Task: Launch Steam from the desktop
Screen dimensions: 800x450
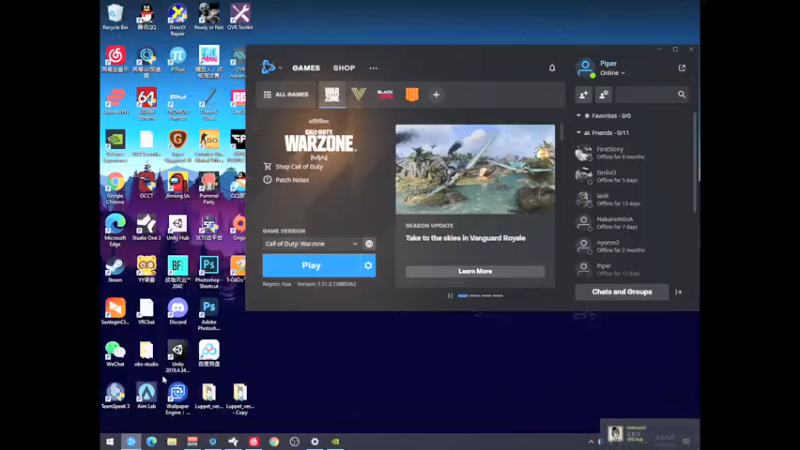Action: click(x=115, y=270)
